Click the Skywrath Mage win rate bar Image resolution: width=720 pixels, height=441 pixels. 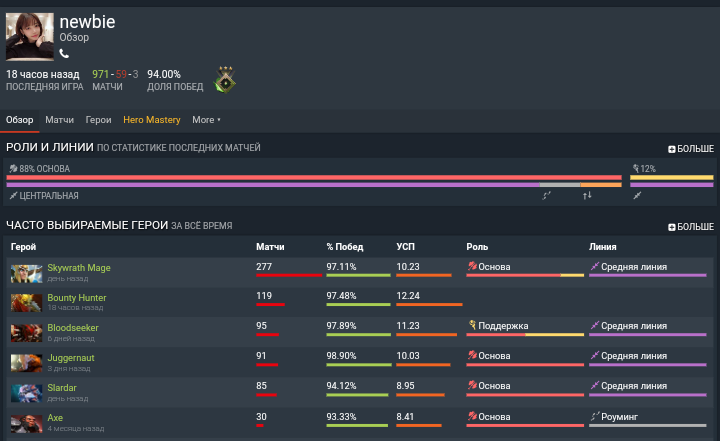click(x=357, y=276)
